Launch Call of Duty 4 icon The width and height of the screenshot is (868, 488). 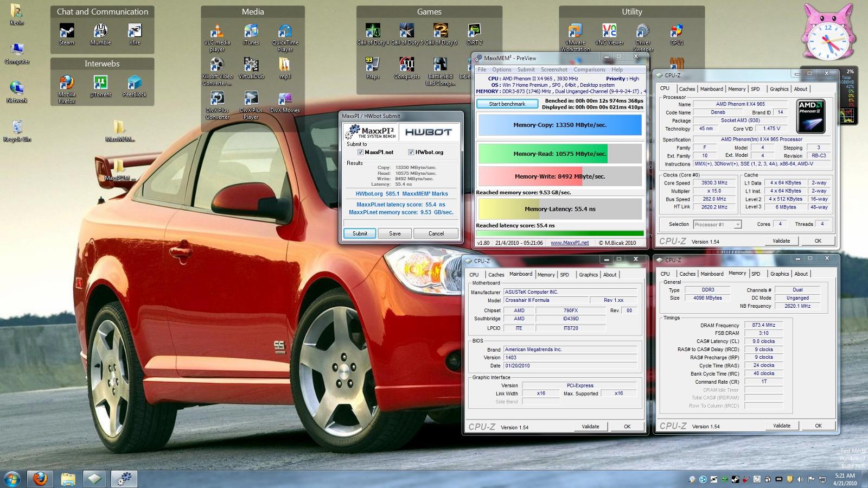373,34
